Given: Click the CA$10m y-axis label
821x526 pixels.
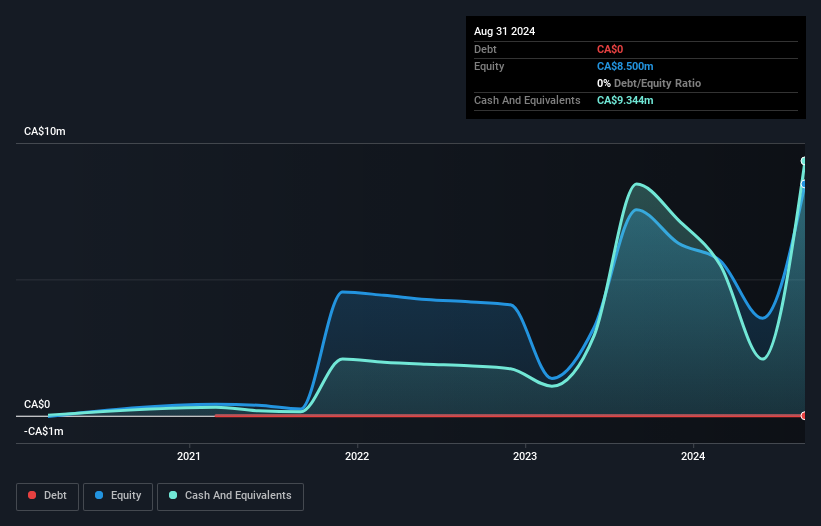Looking at the screenshot, I should click(x=45, y=131).
